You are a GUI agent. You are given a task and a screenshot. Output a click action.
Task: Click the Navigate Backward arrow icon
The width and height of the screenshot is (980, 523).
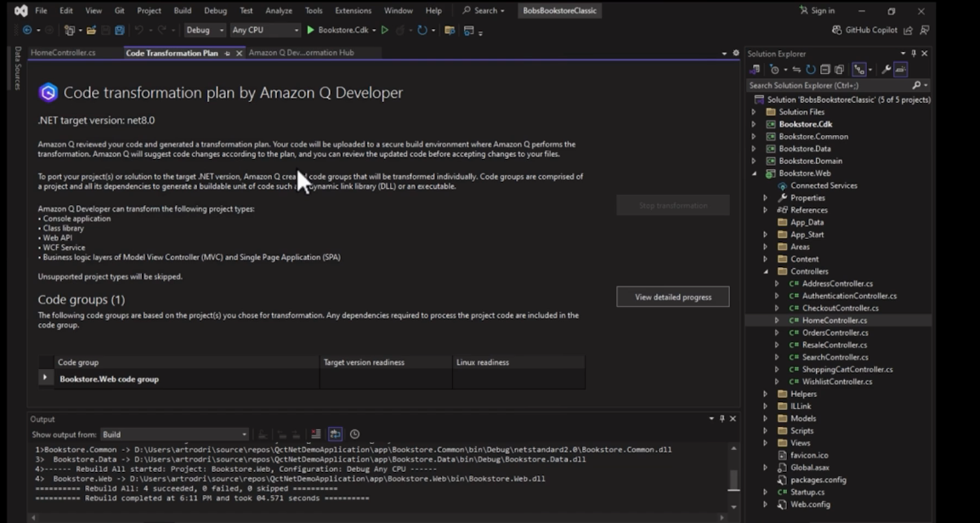[x=27, y=30]
